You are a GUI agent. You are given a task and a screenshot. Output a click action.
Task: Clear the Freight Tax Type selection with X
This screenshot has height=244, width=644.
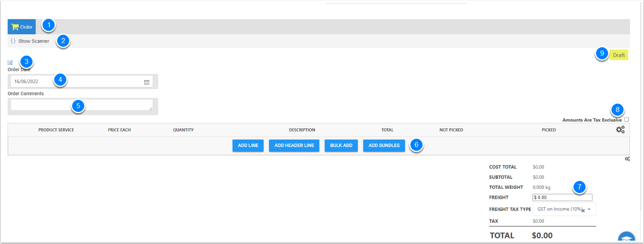583,211
